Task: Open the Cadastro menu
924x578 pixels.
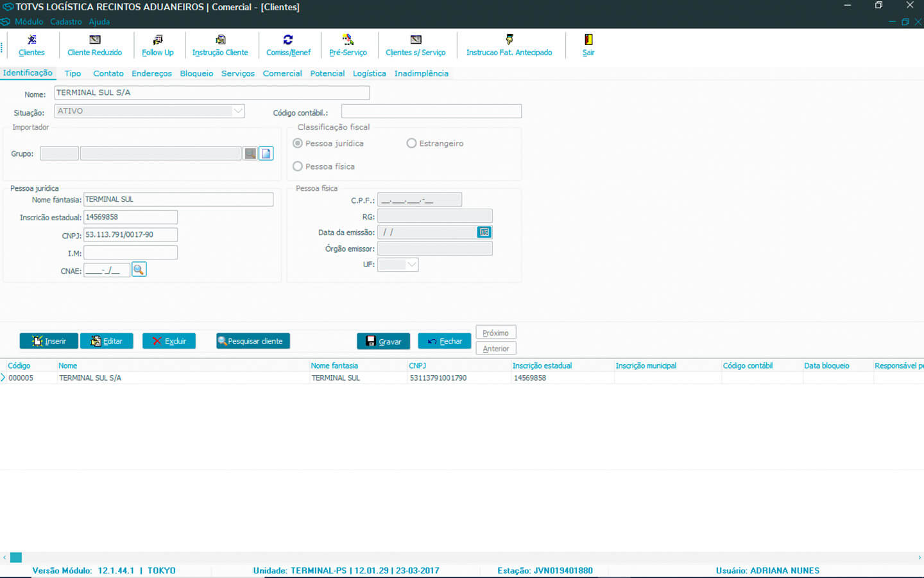Action: coord(66,22)
